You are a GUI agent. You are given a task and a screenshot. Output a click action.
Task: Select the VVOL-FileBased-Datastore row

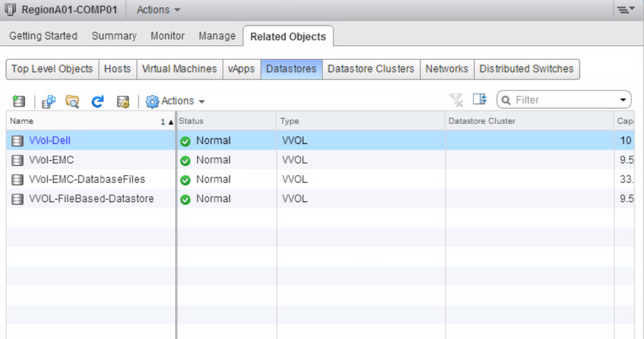point(92,199)
